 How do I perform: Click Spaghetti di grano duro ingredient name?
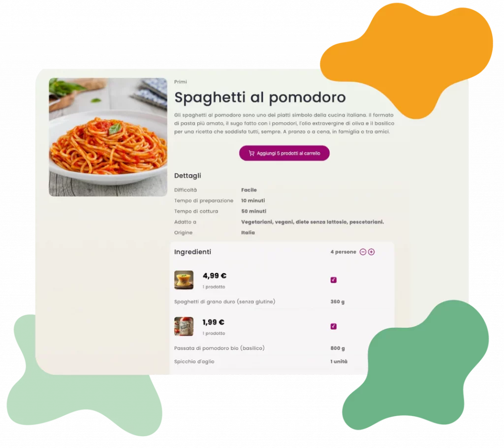click(224, 302)
